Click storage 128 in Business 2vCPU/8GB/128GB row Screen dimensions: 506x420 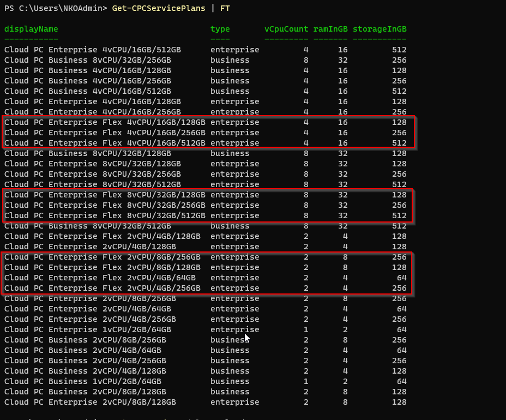[x=399, y=392]
